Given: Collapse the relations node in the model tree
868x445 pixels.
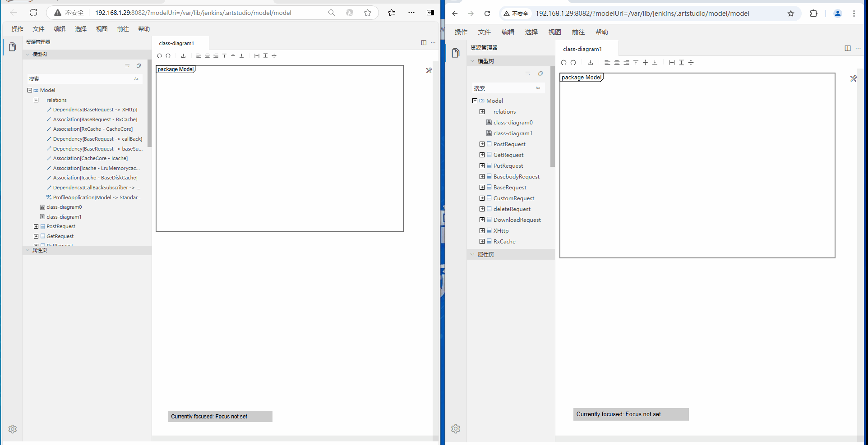Looking at the screenshot, I should (36, 100).
